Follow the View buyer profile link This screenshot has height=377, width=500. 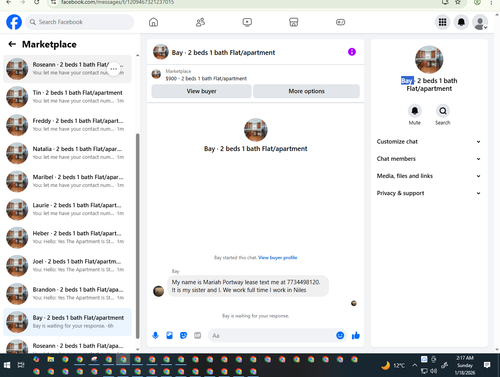[x=277, y=257]
